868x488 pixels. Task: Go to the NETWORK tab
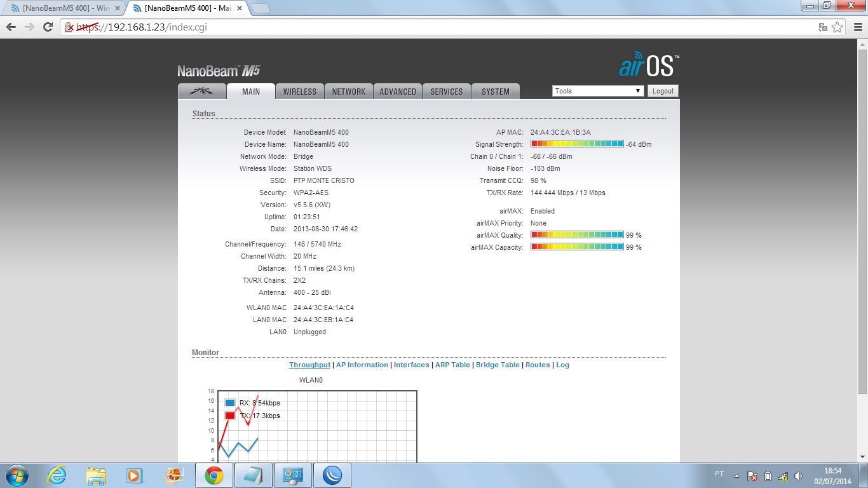(x=349, y=91)
